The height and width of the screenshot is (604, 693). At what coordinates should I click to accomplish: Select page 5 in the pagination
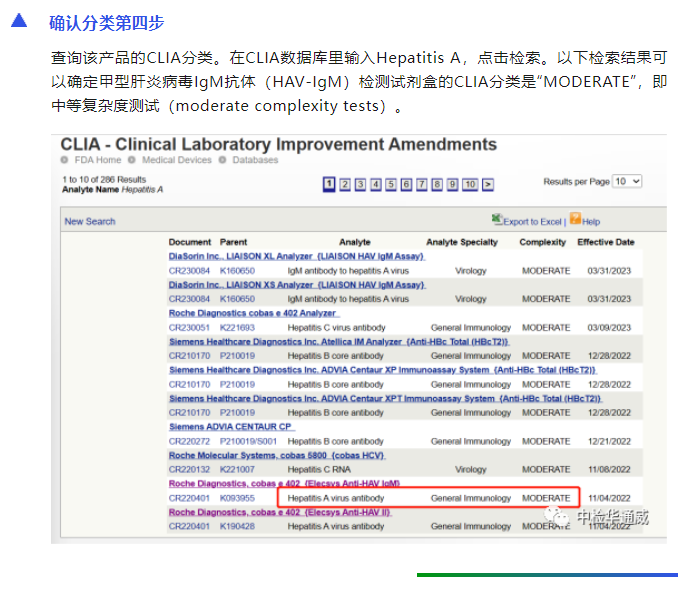pyautogui.click(x=391, y=184)
